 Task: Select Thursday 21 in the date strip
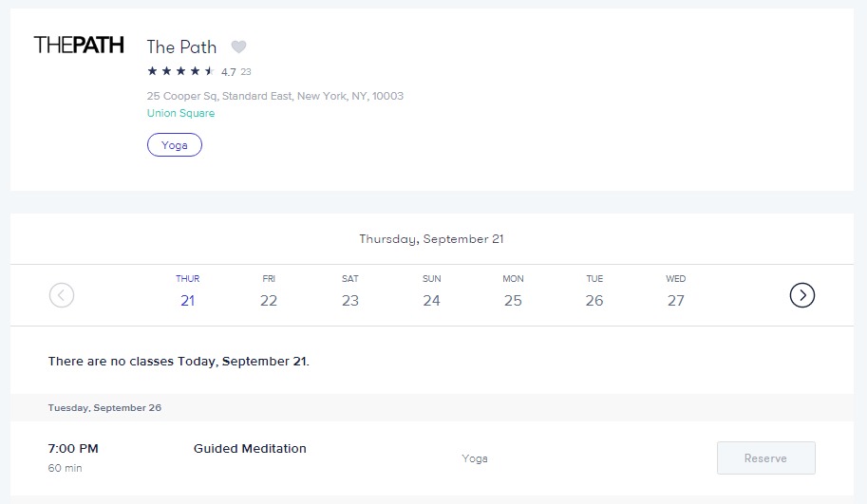tap(187, 291)
